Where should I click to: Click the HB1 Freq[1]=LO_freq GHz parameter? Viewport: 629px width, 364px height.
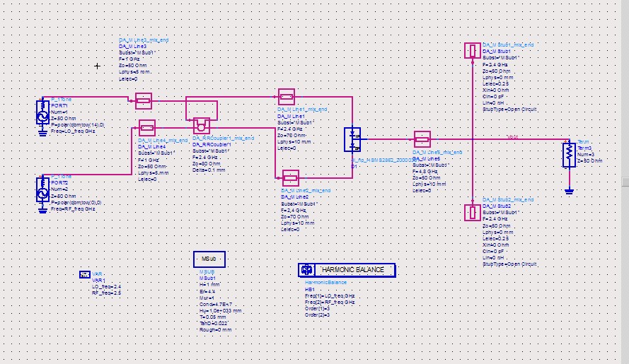[x=330, y=296]
